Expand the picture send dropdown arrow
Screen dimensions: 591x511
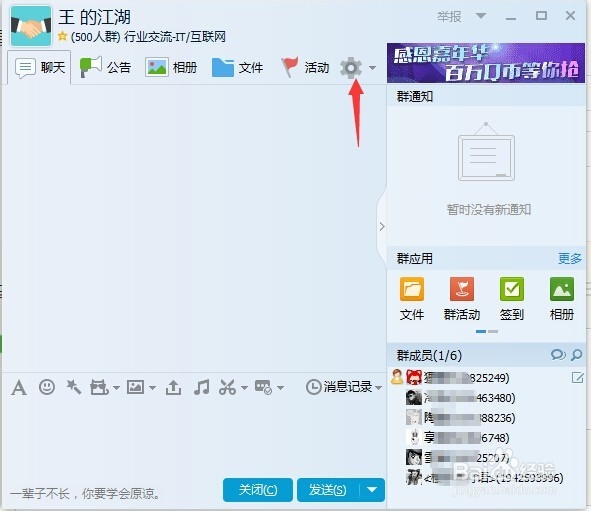point(152,388)
